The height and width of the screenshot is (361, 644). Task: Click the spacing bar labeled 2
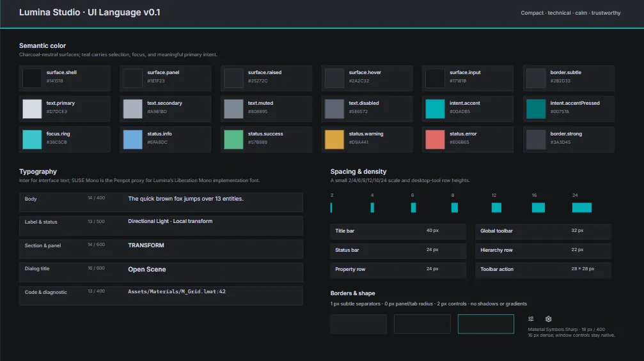(331, 208)
